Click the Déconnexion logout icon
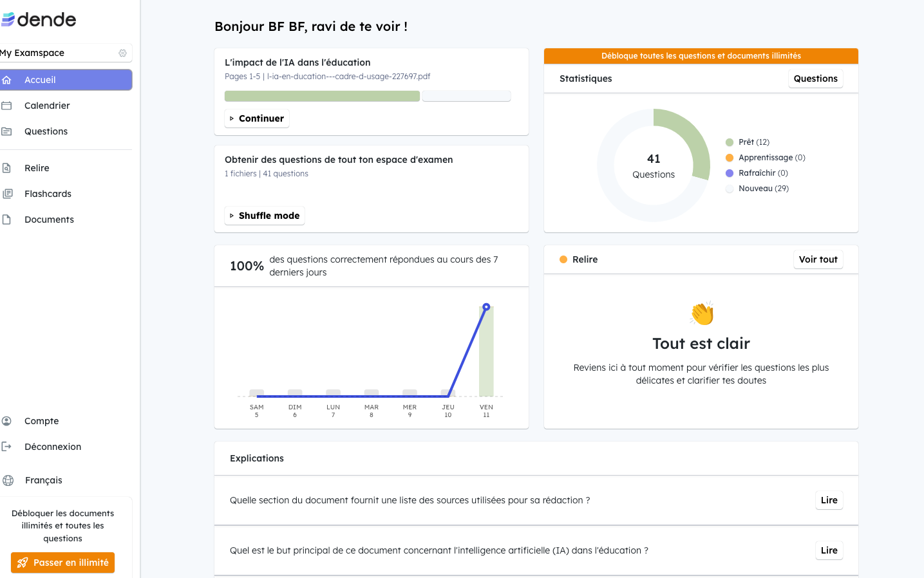 point(7,447)
